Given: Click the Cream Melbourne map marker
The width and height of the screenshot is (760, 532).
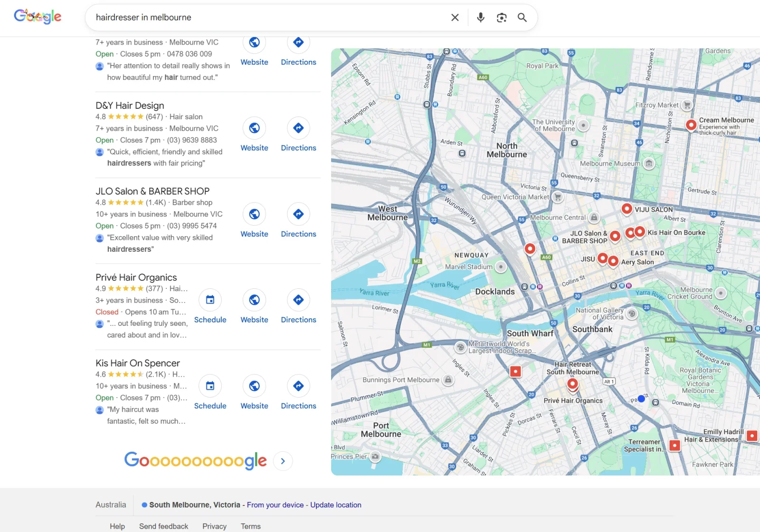Looking at the screenshot, I should (691, 125).
